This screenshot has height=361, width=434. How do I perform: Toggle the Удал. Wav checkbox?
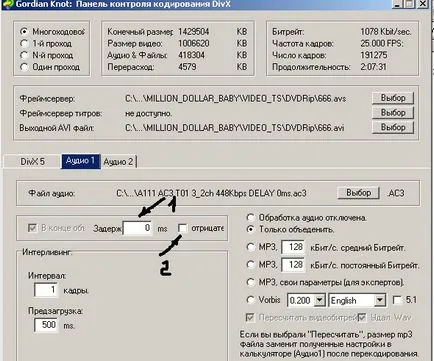362,317
